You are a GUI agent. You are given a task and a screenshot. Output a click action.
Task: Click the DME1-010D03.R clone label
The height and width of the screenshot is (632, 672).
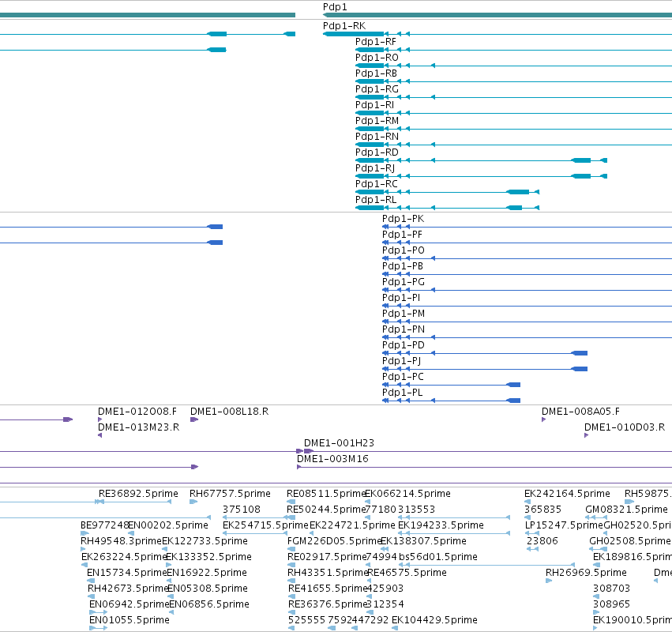[x=625, y=427]
